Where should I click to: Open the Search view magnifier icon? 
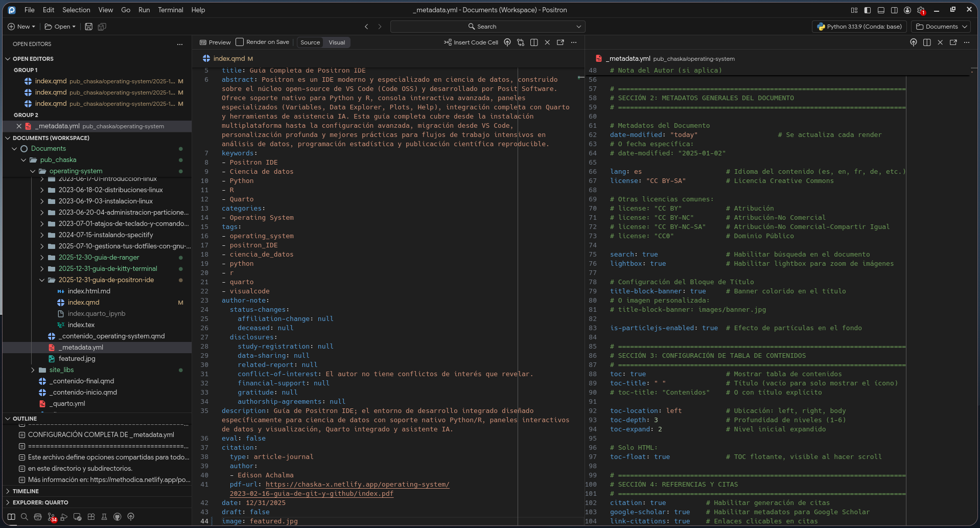25,517
